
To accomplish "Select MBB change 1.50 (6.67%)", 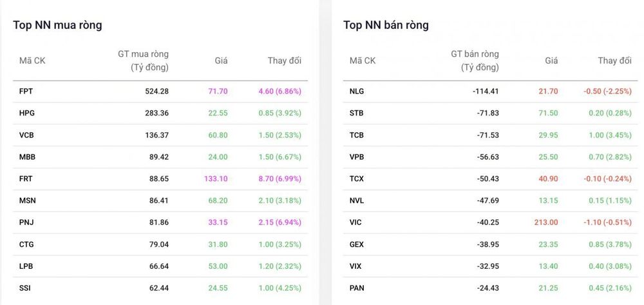I will pyautogui.click(x=279, y=157).
